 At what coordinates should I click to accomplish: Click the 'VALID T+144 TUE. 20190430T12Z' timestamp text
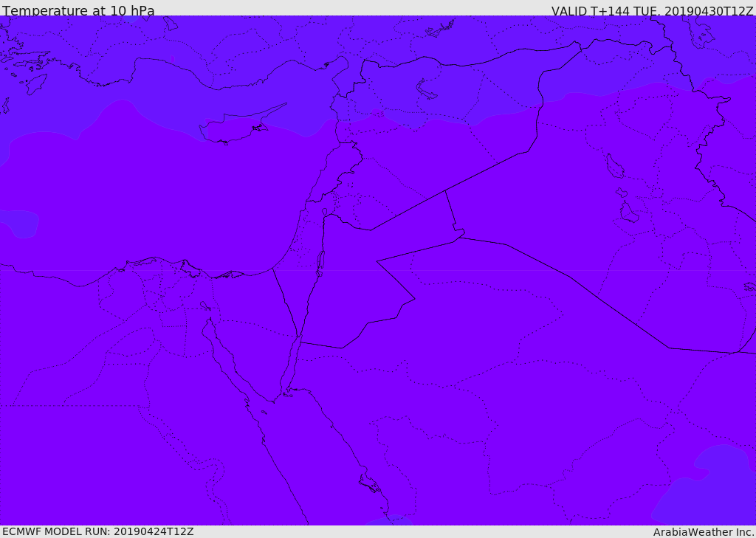pos(653,10)
